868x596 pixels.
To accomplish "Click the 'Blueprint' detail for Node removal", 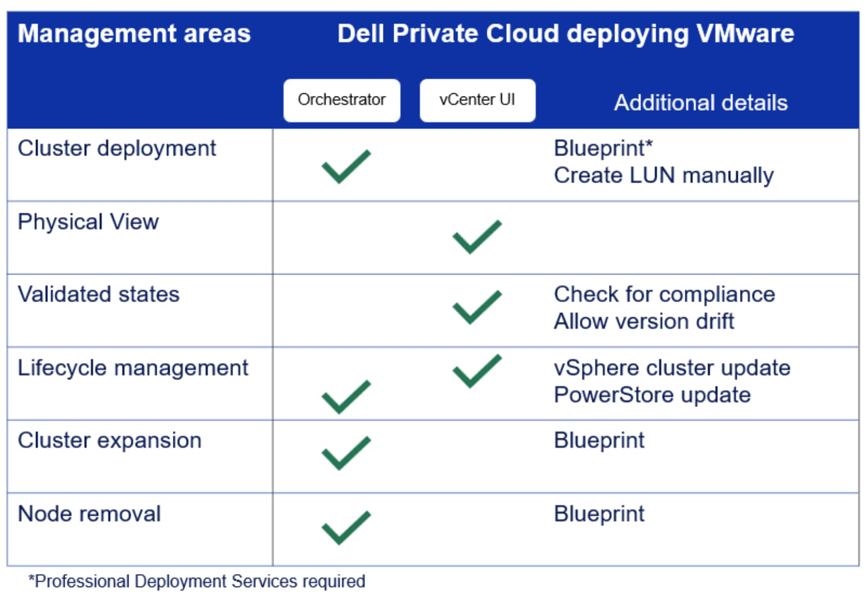I will click(599, 515).
